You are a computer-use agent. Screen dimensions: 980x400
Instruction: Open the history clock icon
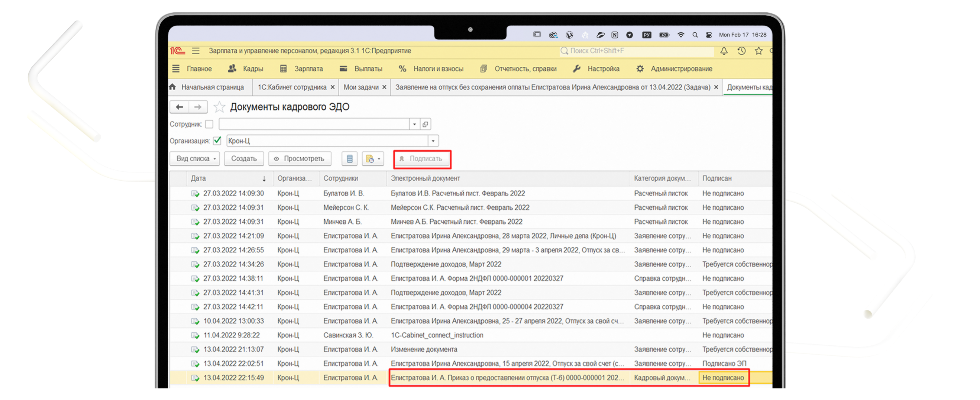coord(741,51)
